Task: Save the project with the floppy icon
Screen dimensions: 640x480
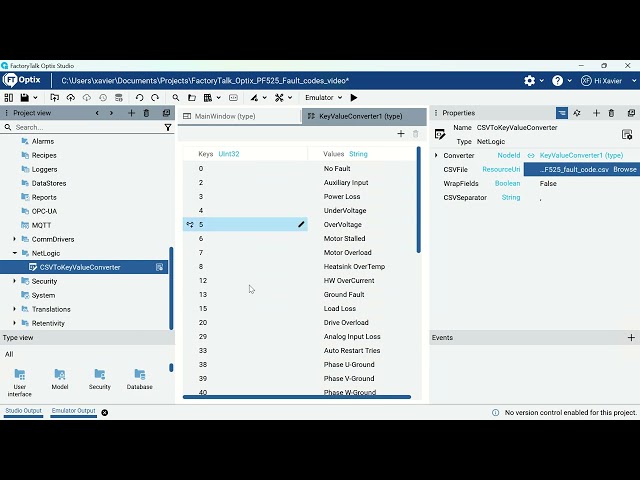Action: point(24,98)
